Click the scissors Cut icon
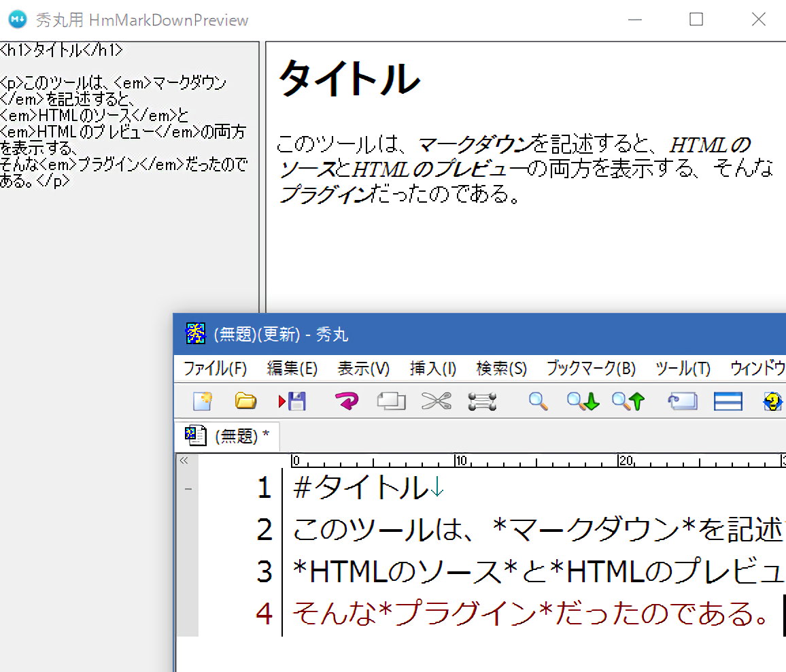This screenshot has height=672, width=786. point(436,401)
